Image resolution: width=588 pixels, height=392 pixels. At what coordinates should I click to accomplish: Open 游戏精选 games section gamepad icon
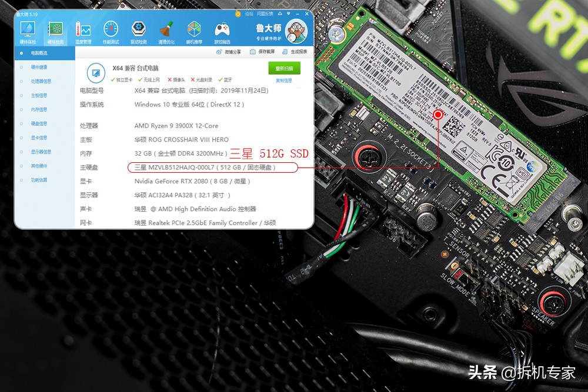[222, 28]
